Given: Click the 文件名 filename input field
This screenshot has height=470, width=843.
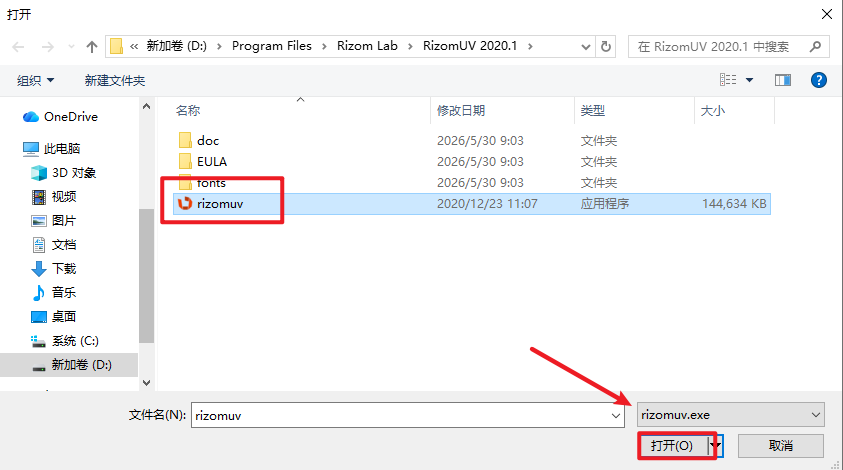Looking at the screenshot, I should click(x=408, y=415).
